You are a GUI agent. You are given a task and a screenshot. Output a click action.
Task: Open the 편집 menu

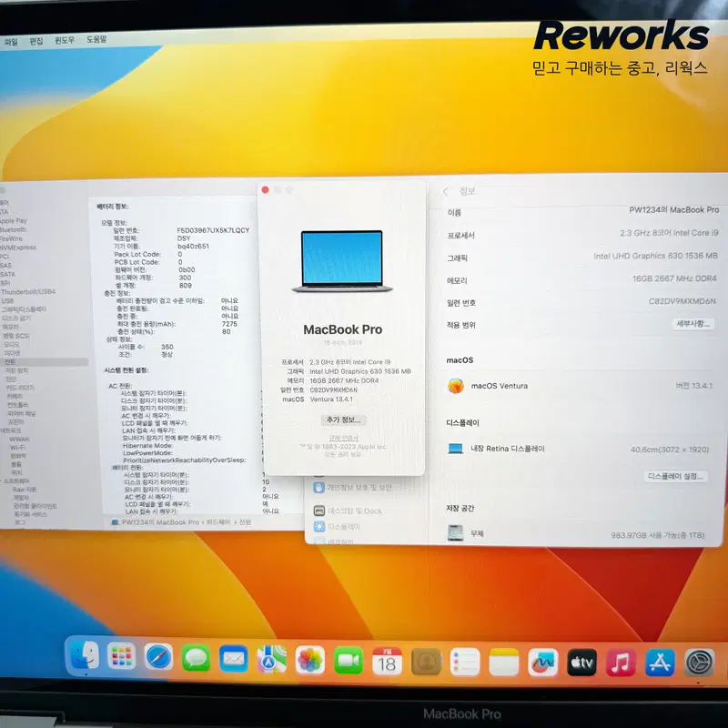click(36, 41)
